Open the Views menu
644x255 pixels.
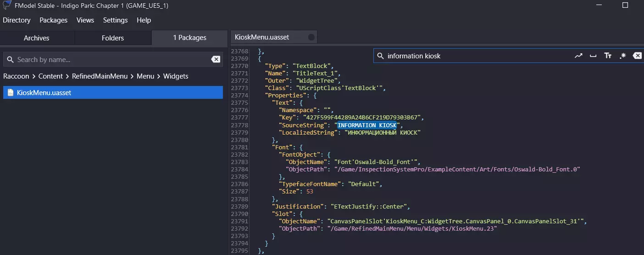85,20
